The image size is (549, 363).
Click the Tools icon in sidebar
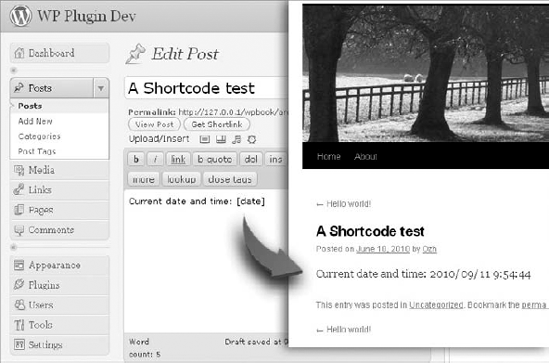[x=19, y=324]
